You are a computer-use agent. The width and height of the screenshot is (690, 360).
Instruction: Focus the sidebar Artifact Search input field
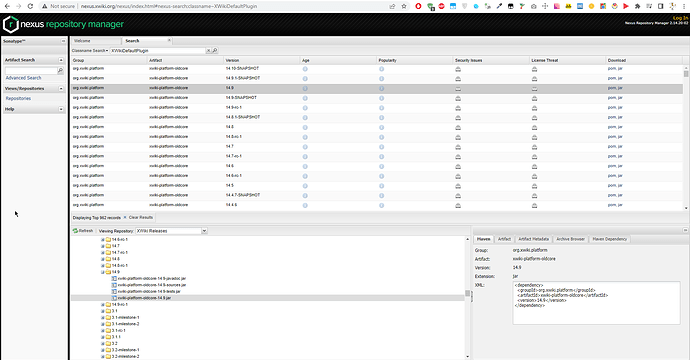click(x=31, y=70)
